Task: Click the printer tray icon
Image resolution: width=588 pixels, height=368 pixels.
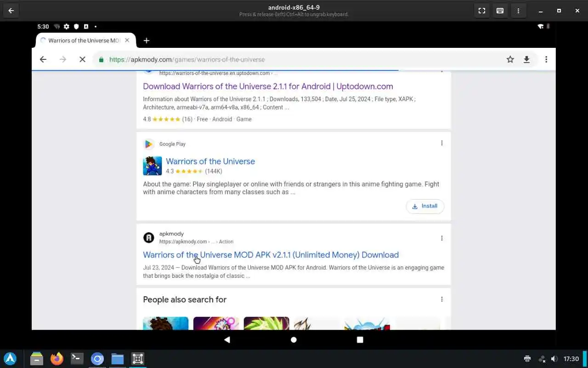Action: point(527,359)
